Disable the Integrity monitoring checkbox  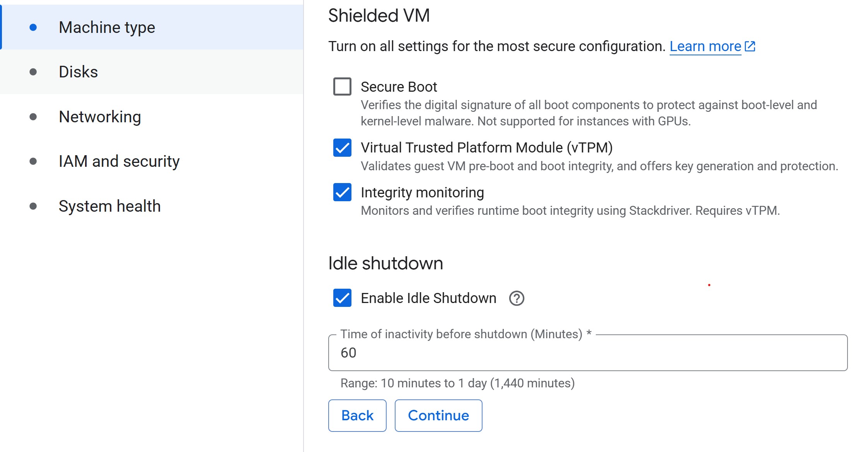342,192
